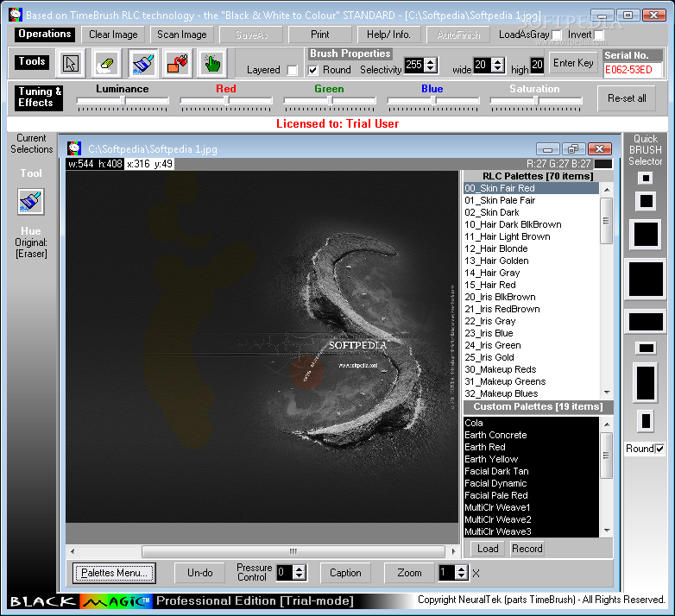Increase the Zoom factor with up arrow
Image resolution: width=675 pixels, height=616 pixels.
(x=462, y=569)
